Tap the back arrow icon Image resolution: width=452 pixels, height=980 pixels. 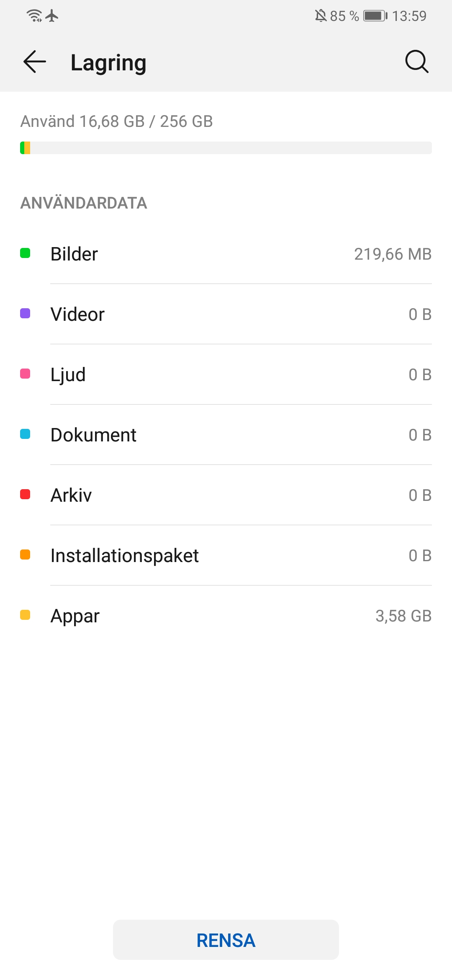[35, 62]
